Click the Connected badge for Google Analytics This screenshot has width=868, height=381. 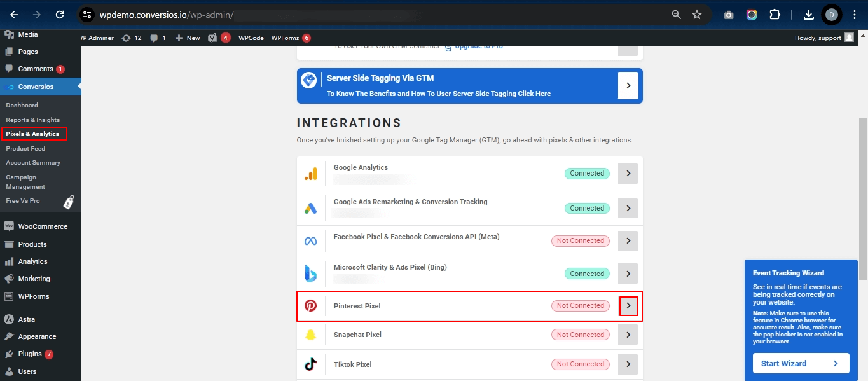(x=587, y=173)
